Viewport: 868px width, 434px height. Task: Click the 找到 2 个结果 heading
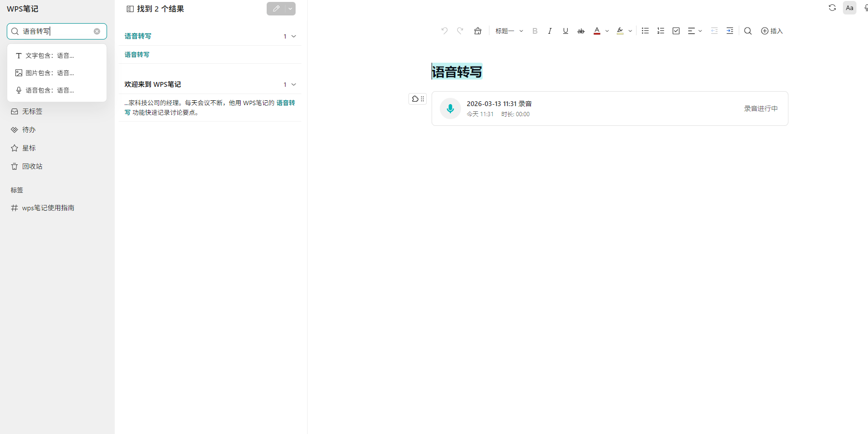tap(161, 9)
